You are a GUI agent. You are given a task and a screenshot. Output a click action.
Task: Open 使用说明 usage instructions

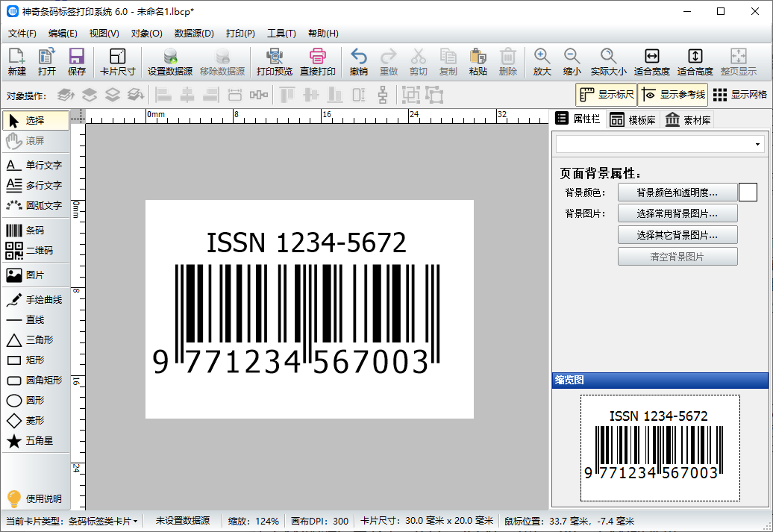(x=34, y=498)
